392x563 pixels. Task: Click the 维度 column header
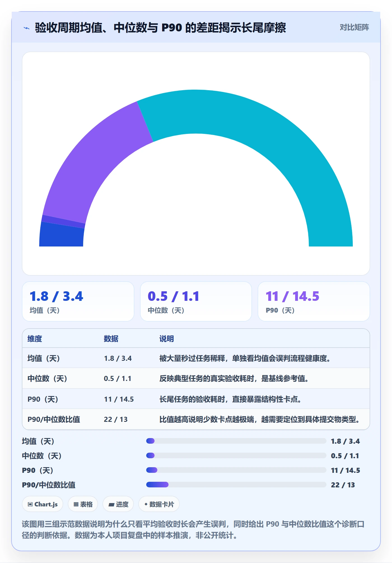[x=35, y=339]
